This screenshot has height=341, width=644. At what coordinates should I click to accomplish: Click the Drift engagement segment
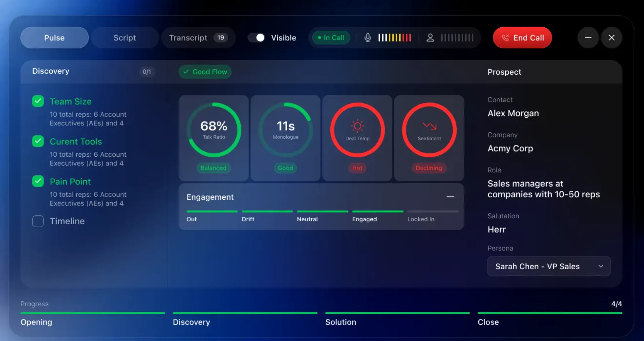[267, 216]
